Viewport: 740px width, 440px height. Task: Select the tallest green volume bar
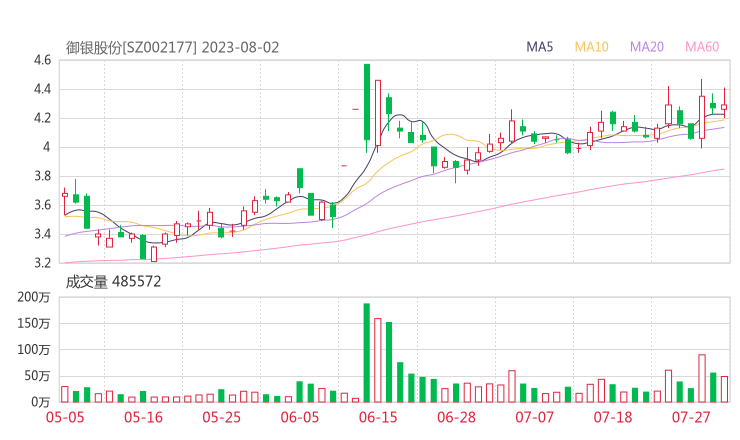click(x=366, y=352)
